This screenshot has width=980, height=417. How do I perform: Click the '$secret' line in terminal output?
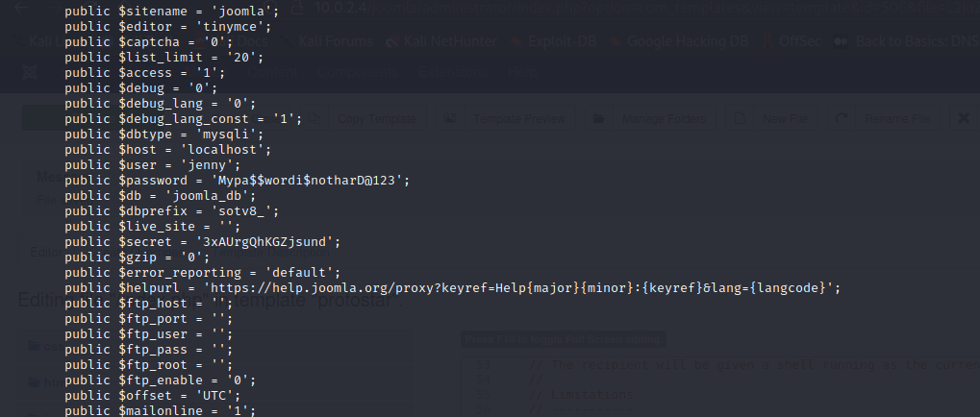(x=203, y=241)
